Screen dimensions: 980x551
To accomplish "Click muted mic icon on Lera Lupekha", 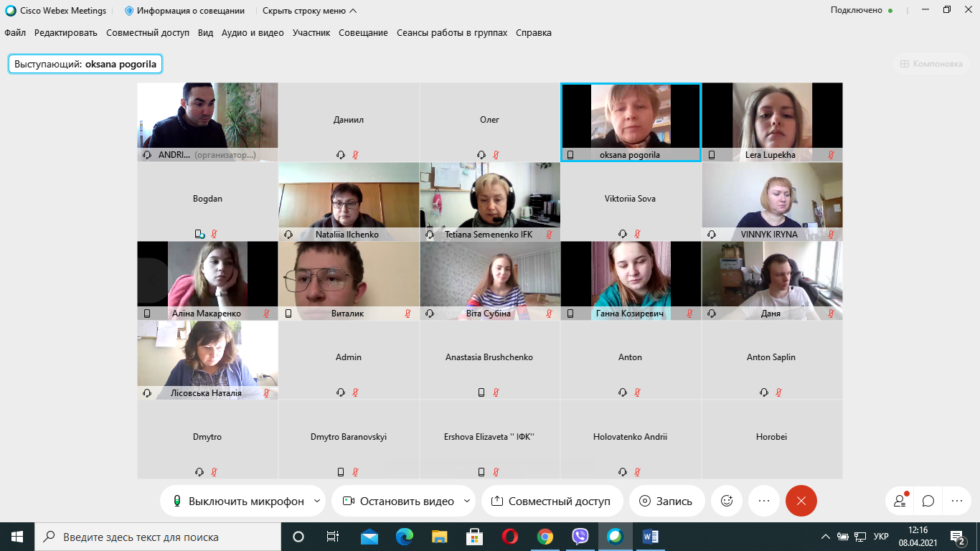I will pos(831,155).
